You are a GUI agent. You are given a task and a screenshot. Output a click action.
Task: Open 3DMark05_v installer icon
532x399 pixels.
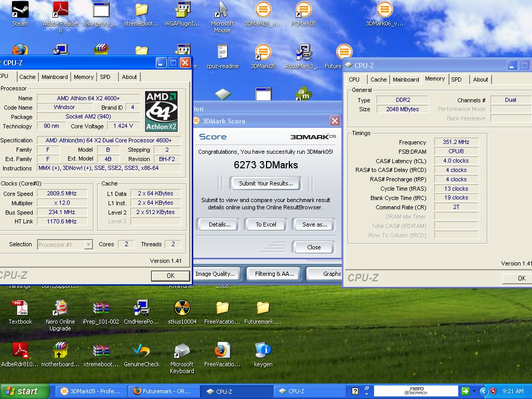click(x=263, y=14)
